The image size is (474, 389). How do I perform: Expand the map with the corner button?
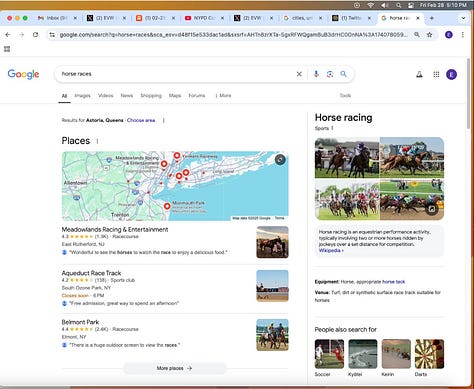coord(280,160)
